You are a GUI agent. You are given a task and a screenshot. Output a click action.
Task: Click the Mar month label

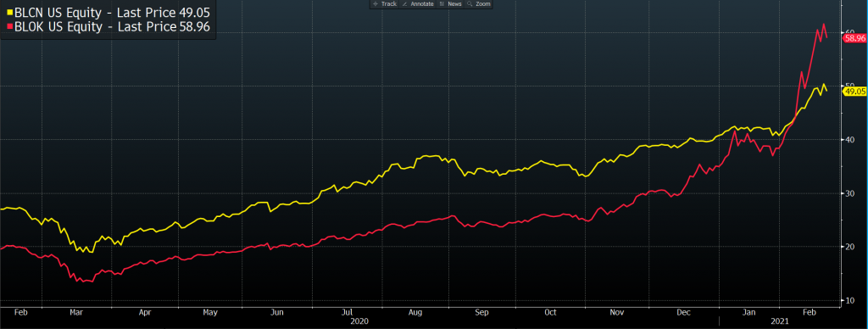75,312
